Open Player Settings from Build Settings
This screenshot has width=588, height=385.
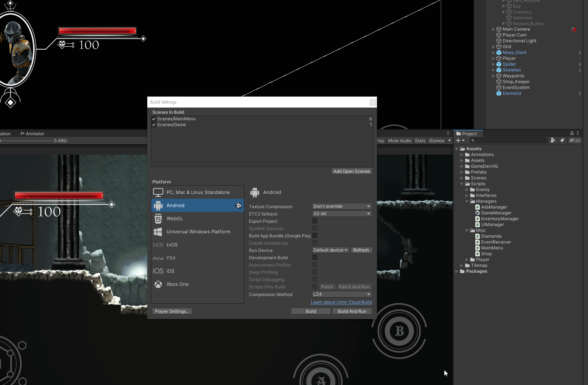(x=172, y=311)
